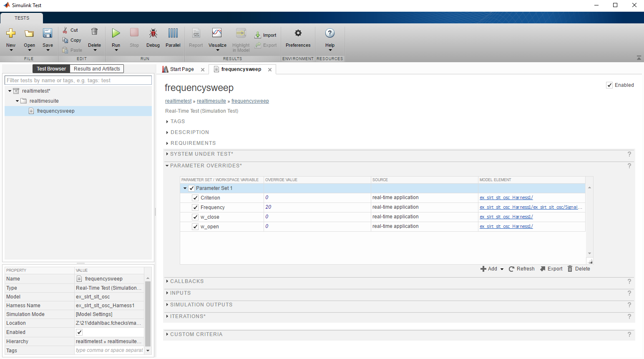Image resolution: width=644 pixels, height=359 pixels.
Task: Click the Run test play icon
Action: [x=116, y=33]
